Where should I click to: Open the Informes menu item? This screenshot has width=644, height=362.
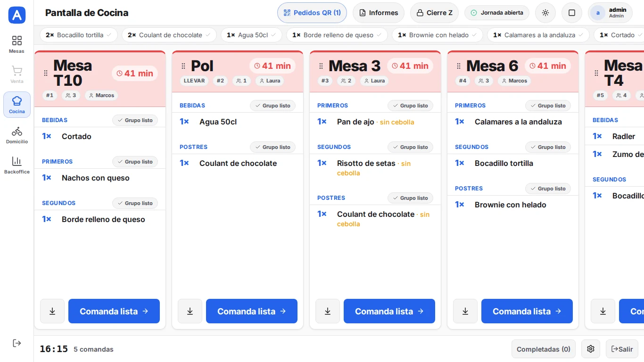click(379, 13)
